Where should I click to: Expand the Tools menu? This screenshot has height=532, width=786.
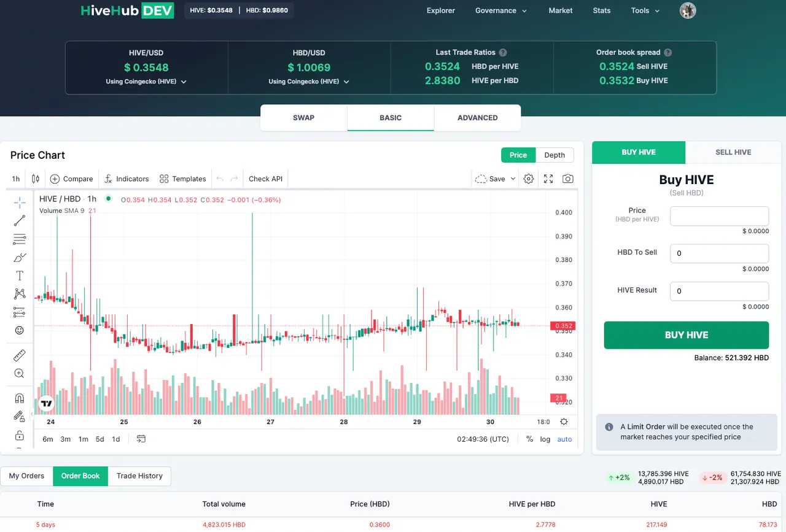coord(645,10)
